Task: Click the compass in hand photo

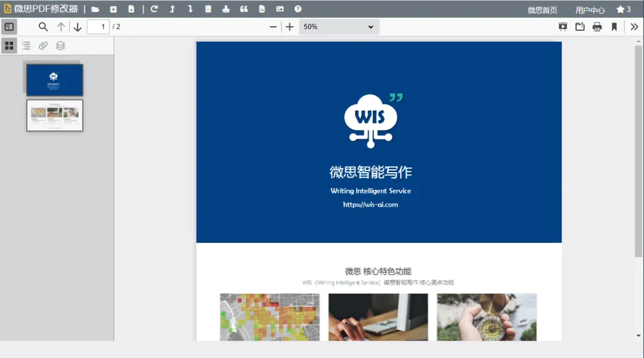Action: tap(487, 317)
